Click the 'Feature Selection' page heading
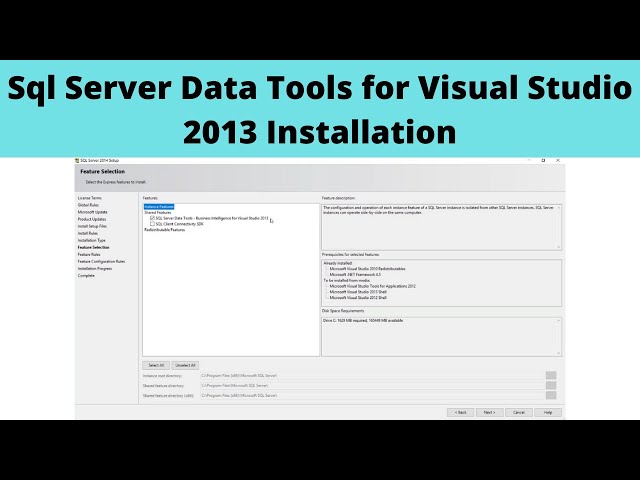The height and width of the screenshot is (480, 640). pyautogui.click(x=102, y=171)
